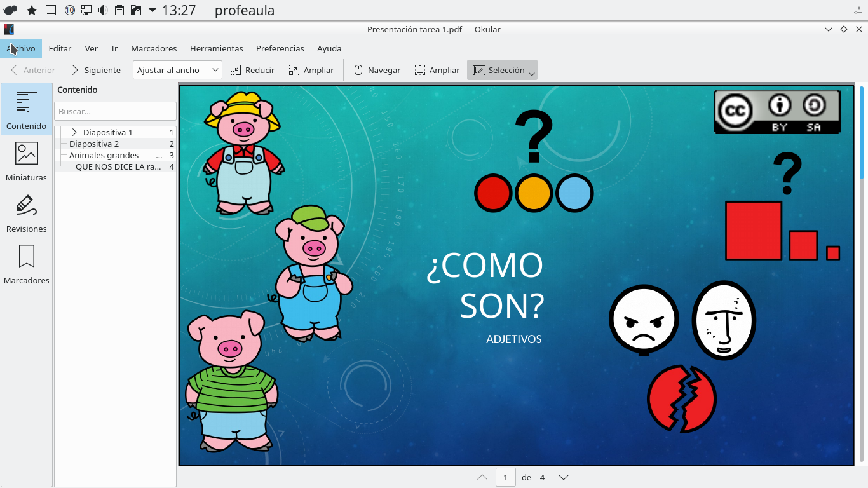The width and height of the screenshot is (868, 488).
Task: Go to next page with Siguiente
Action: pos(95,70)
